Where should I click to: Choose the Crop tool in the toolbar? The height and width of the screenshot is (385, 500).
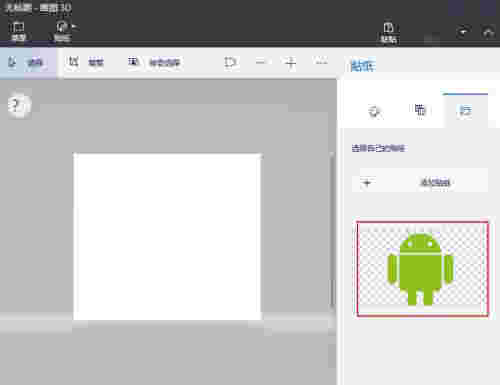[87, 62]
